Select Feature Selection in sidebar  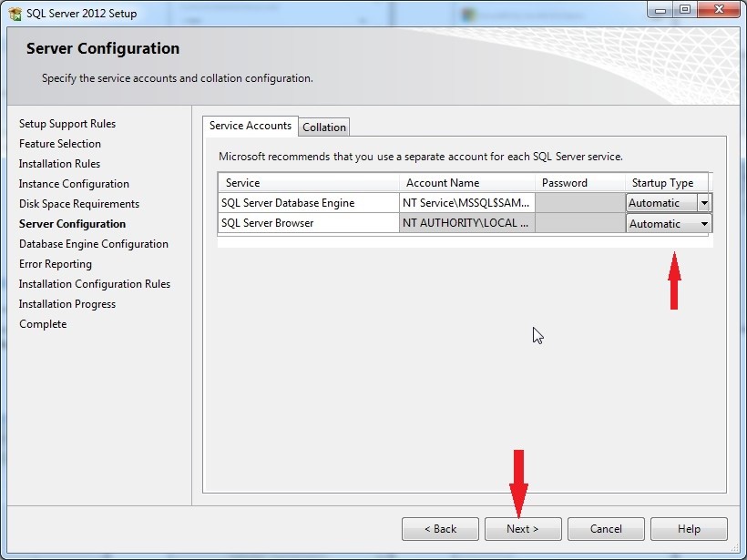pyautogui.click(x=60, y=143)
